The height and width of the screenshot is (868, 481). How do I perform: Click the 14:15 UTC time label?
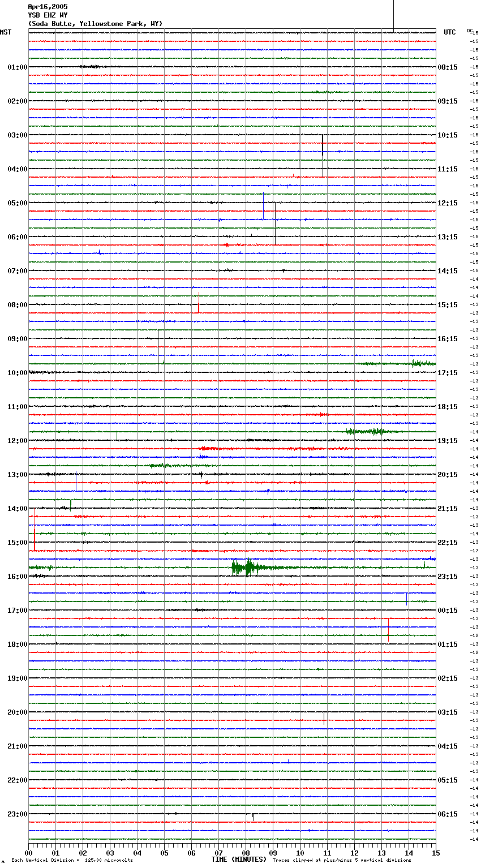point(448,271)
